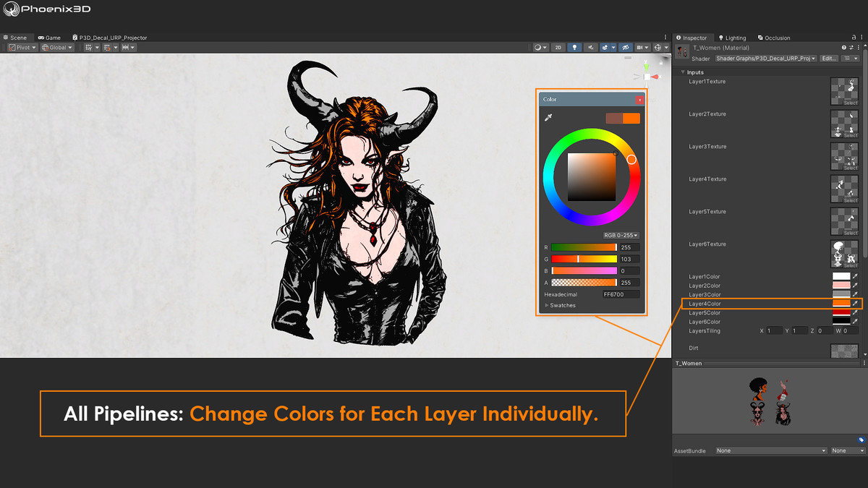Viewport: 868px width, 488px height.
Task: Open the RGB 0-255 mode dropdown
Action: [621, 235]
